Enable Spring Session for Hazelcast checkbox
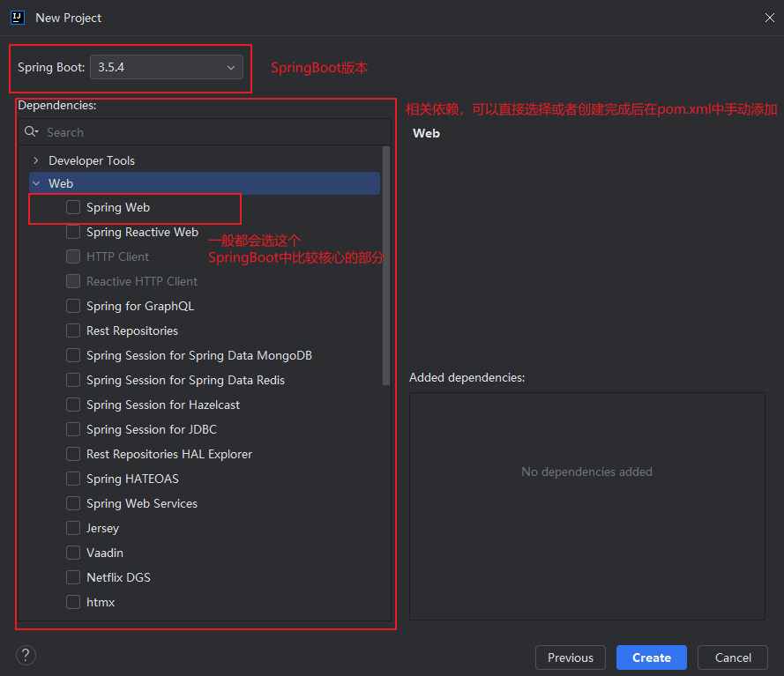Viewport: 784px width, 676px height. pos(73,405)
